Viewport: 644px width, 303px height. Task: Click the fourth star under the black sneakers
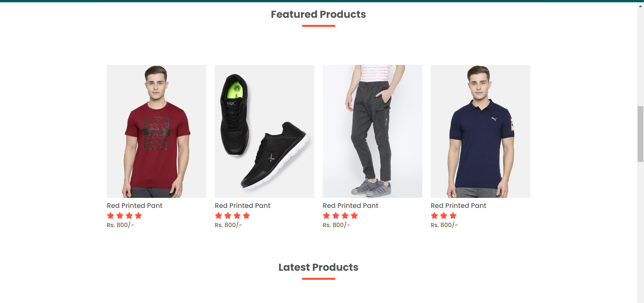247,216
